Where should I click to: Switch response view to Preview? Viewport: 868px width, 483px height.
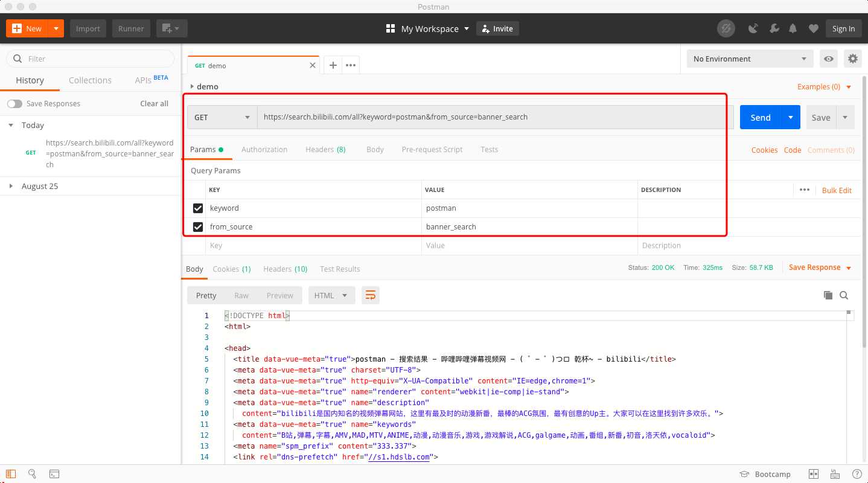[x=280, y=295]
